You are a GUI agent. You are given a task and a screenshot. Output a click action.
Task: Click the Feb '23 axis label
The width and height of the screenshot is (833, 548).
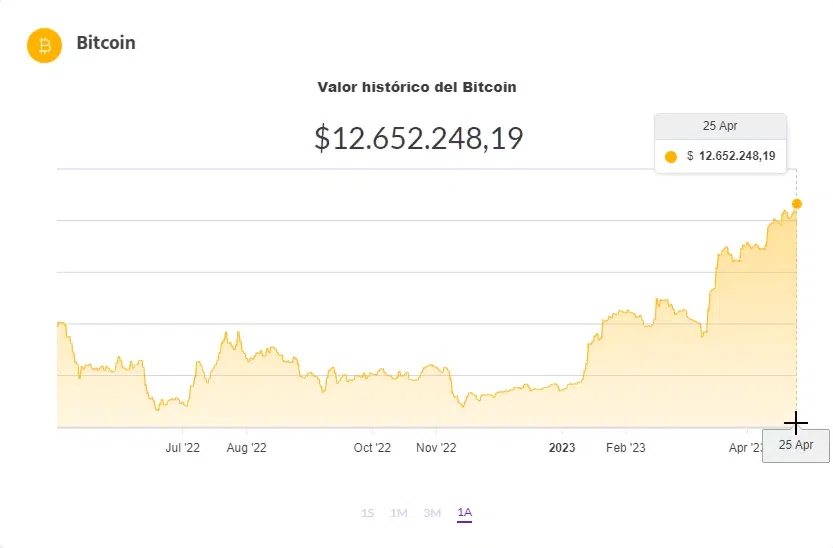(626, 448)
